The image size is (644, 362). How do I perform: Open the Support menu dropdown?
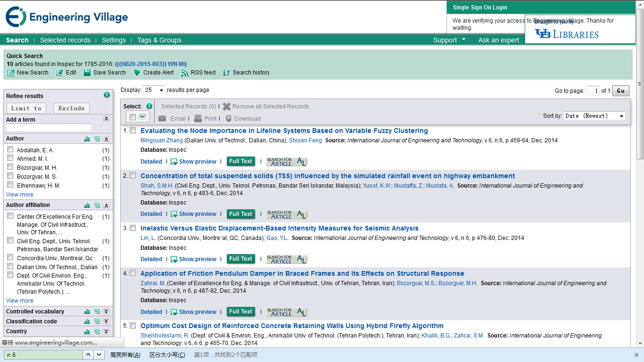449,40
